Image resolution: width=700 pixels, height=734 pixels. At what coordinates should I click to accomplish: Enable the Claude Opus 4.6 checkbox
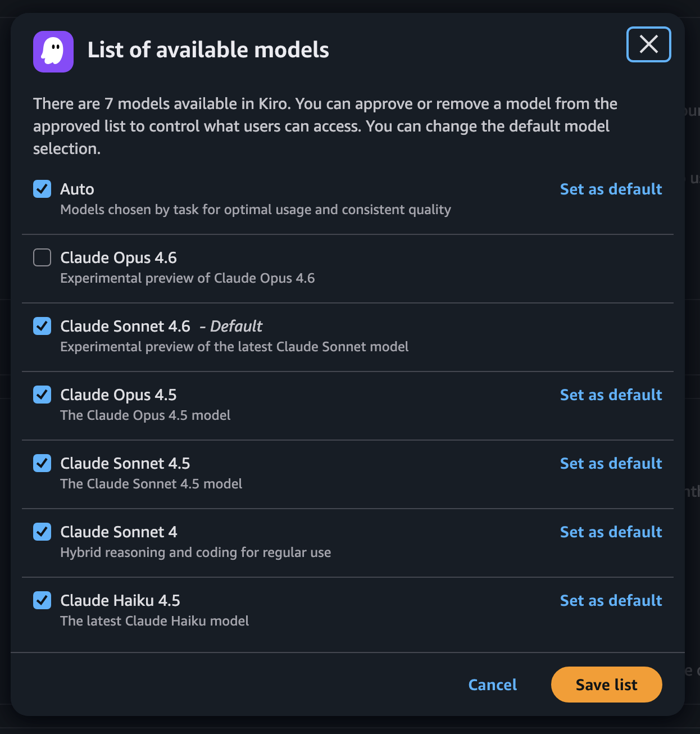click(42, 257)
